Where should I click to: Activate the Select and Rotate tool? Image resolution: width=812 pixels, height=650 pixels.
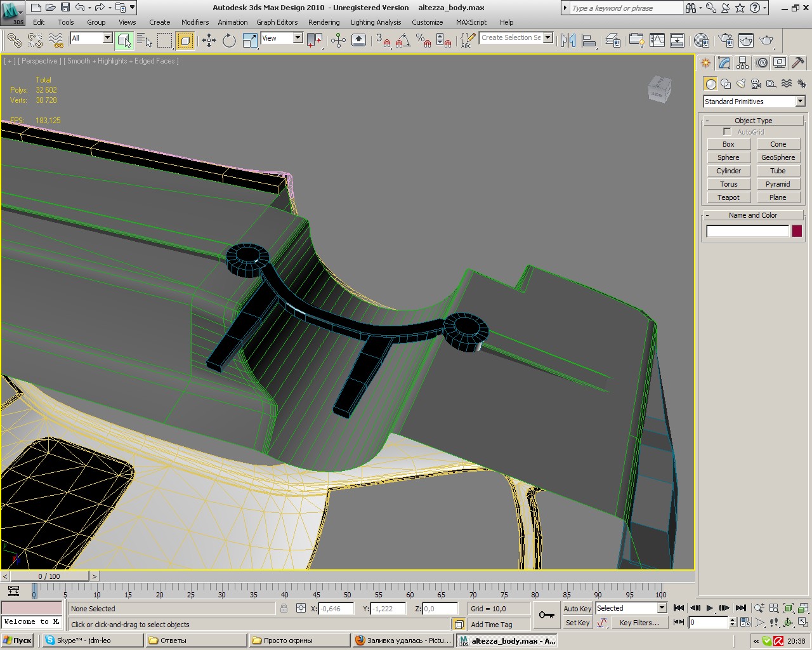[229, 41]
